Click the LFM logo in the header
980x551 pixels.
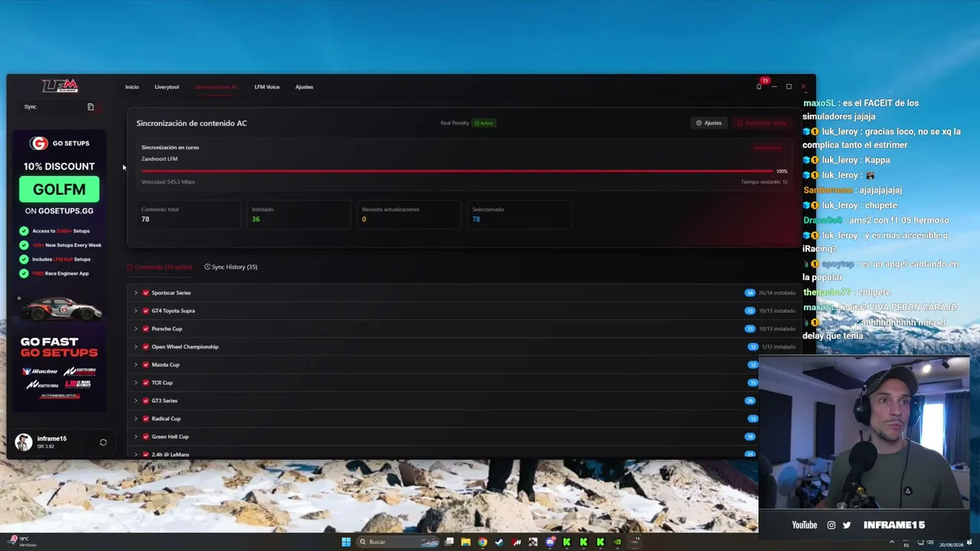pos(60,86)
